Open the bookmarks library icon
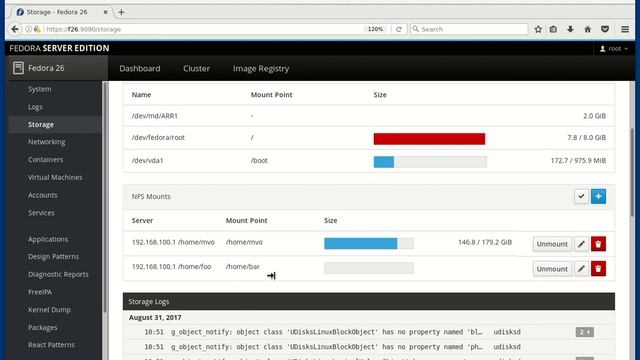The height and width of the screenshot is (360, 640). coord(553,29)
